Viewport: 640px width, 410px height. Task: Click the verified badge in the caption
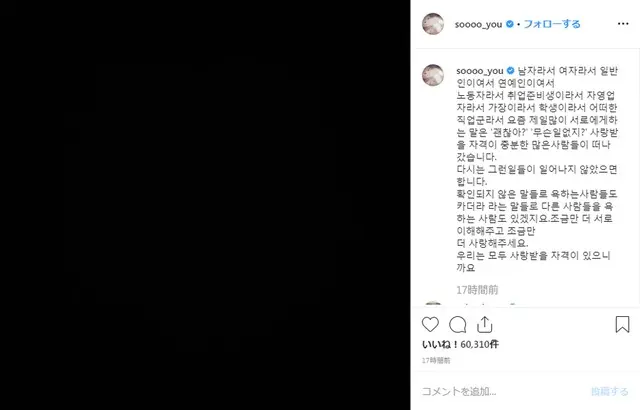tap(510, 71)
